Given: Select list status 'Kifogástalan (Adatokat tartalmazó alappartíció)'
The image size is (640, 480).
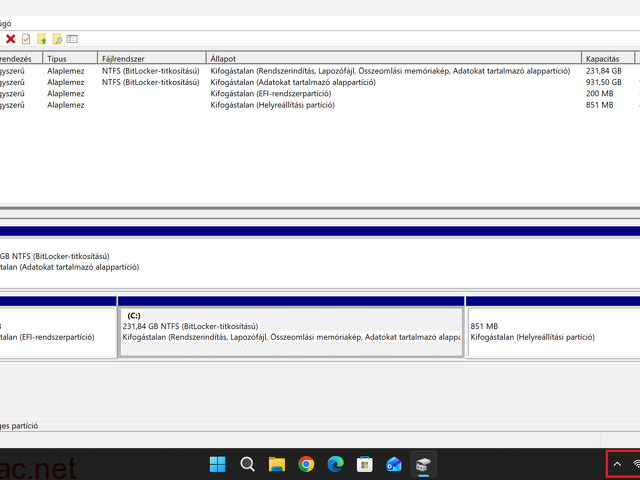Looking at the screenshot, I should point(293,82).
